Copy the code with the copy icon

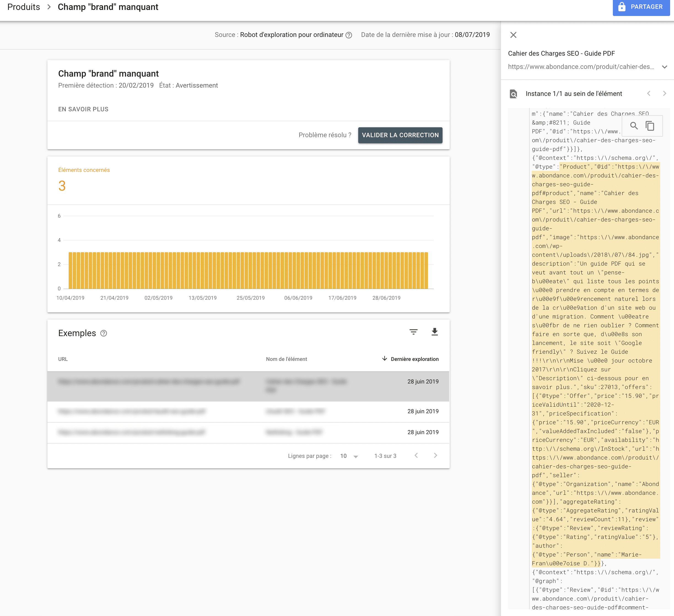click(x=649, y=126)
